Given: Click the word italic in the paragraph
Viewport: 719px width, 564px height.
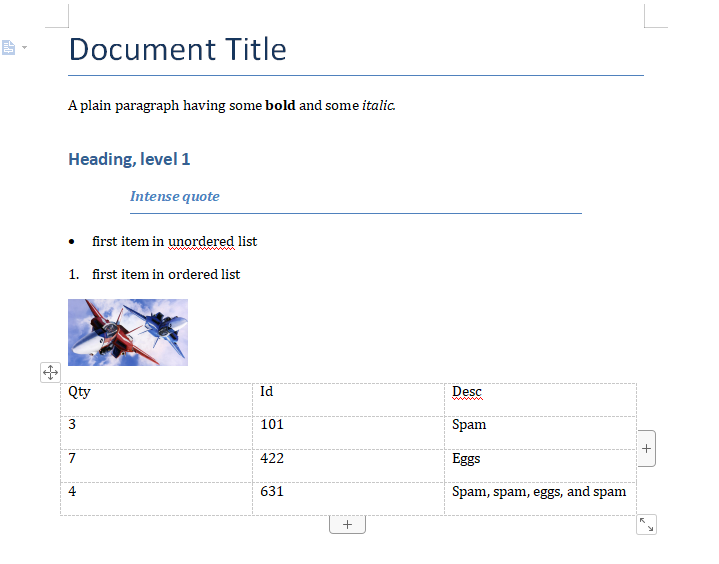Looking at the screenshot, I should tap(378, 105).
